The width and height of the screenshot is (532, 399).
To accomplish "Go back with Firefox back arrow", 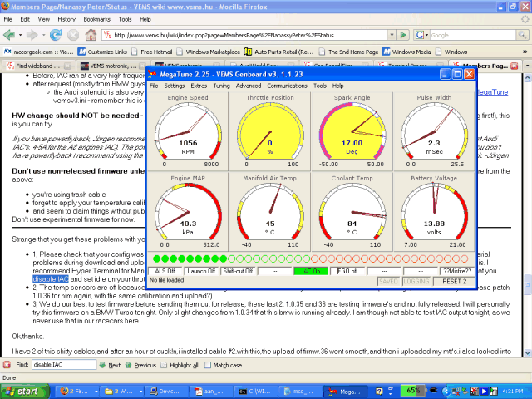I will click(x=9, y=35).
